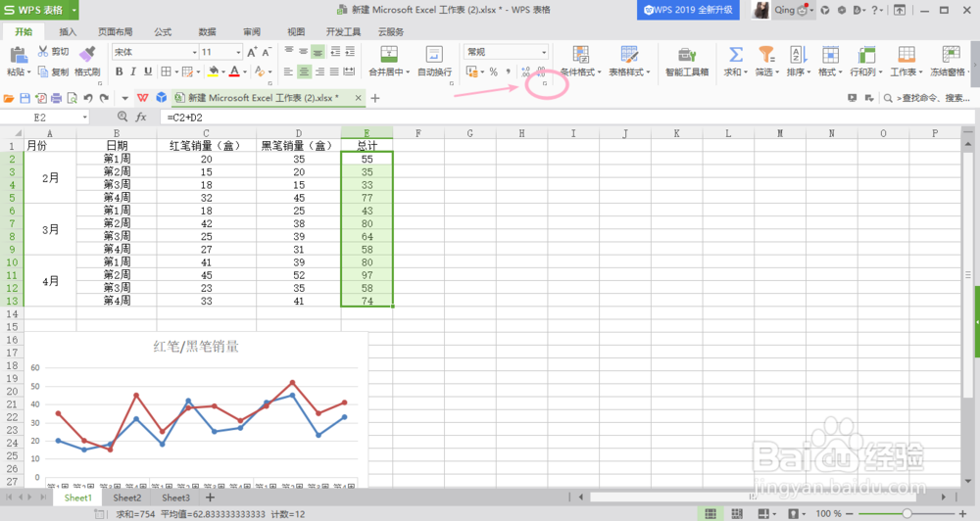The image size is (980, 521).
Task: Open the font name 宋体 dropdown
Action: point(194,52)
